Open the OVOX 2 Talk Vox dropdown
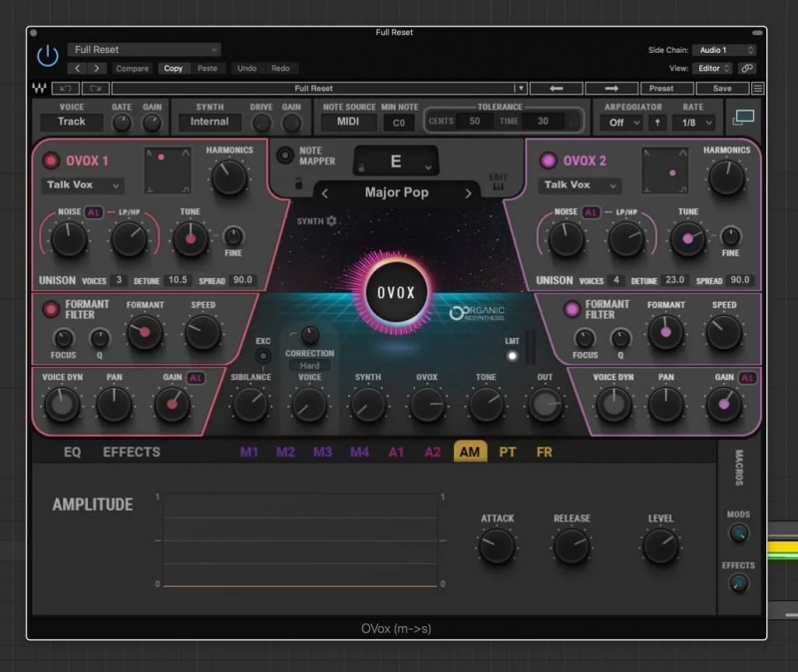This screenshot has width=798, height=672. tap(580, 185)
